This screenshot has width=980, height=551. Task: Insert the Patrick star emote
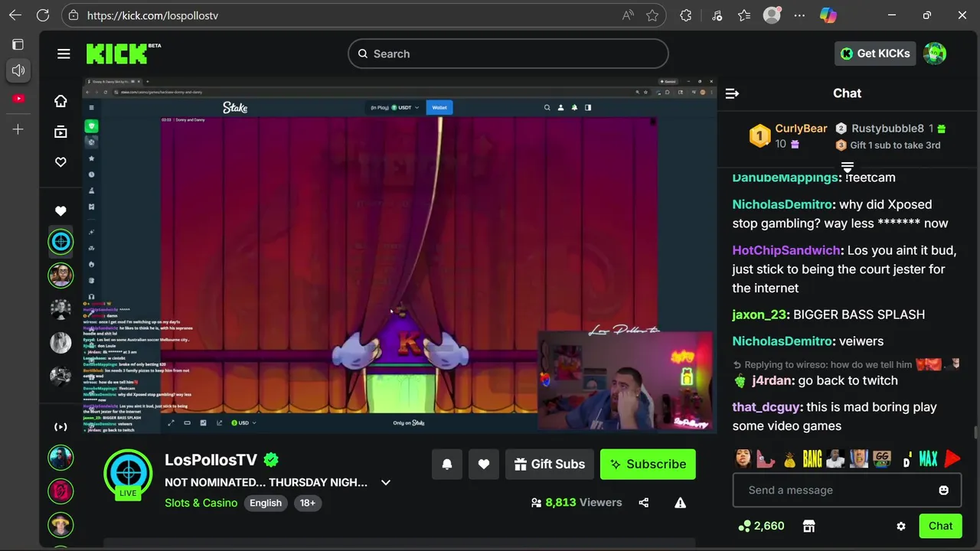[766, 458]
